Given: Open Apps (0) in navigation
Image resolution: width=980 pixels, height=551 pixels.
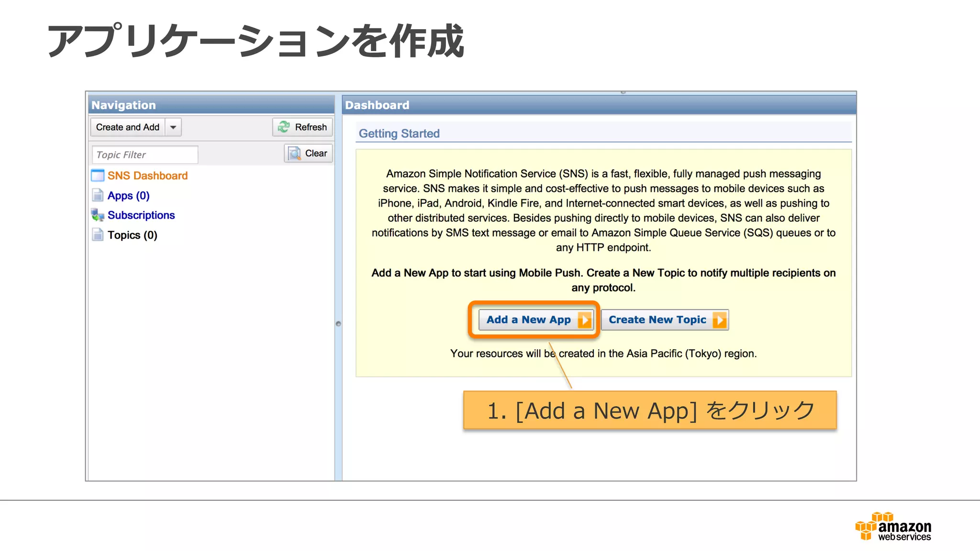Looking at the screenshot, I should [128, 196].
